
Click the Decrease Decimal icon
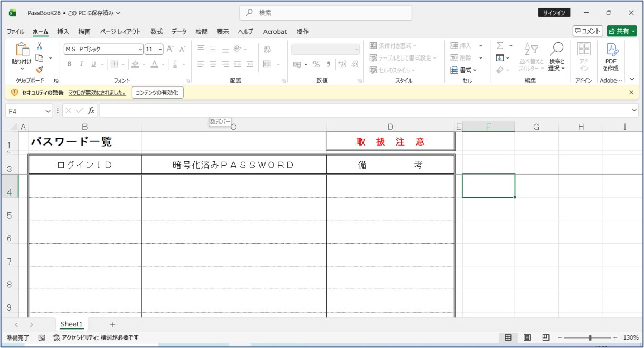pyautogui.click(x=354, y=64)
